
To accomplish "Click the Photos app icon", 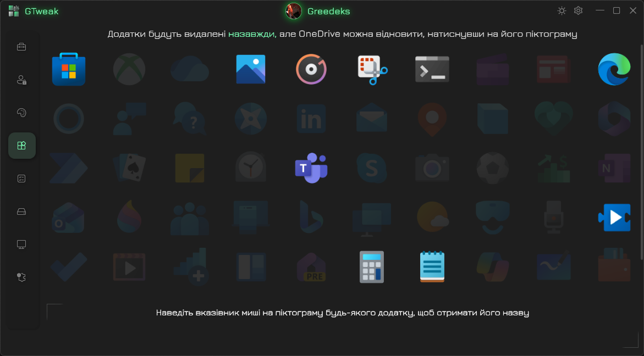I will tap(250, 69).
